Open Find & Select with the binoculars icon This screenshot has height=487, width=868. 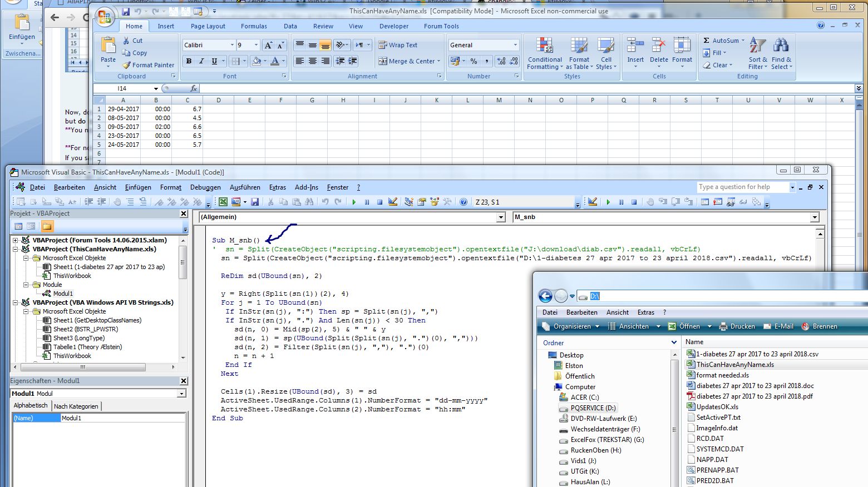coord(781,54)
